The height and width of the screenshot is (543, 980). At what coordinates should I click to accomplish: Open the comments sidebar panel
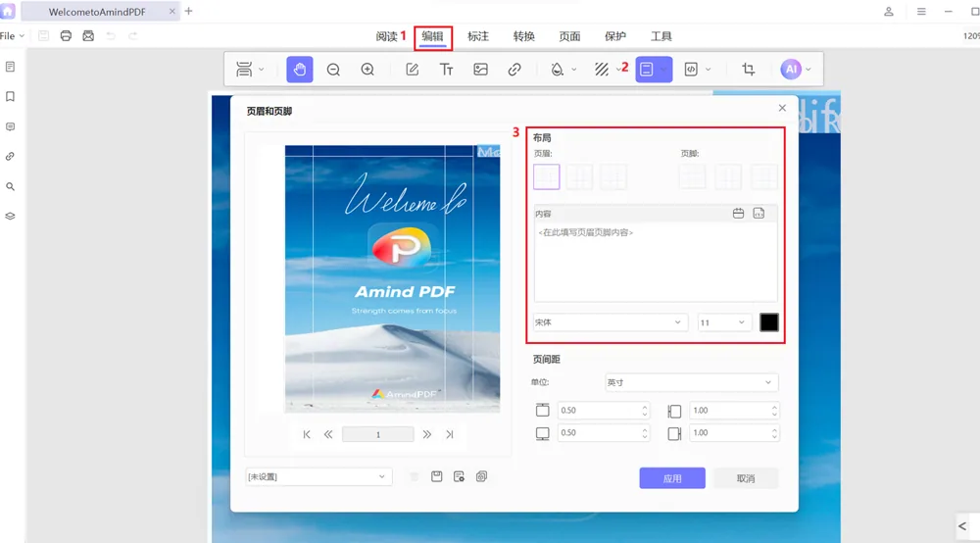(x=10, y=126)
